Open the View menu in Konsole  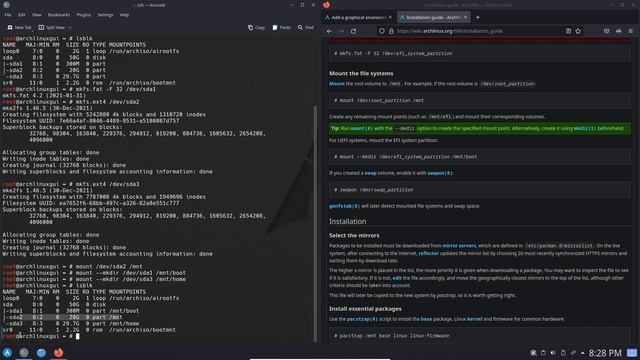coord(37,15)
